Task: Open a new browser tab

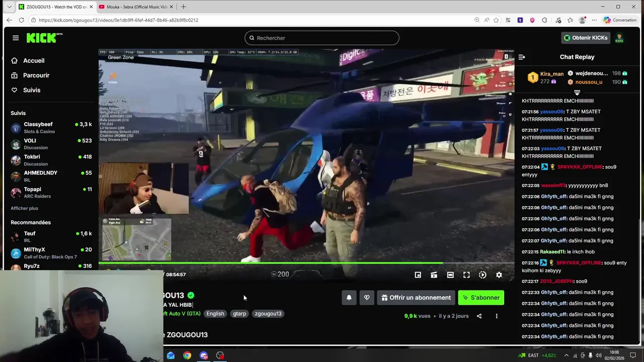Action: click(x=183, y=7)
